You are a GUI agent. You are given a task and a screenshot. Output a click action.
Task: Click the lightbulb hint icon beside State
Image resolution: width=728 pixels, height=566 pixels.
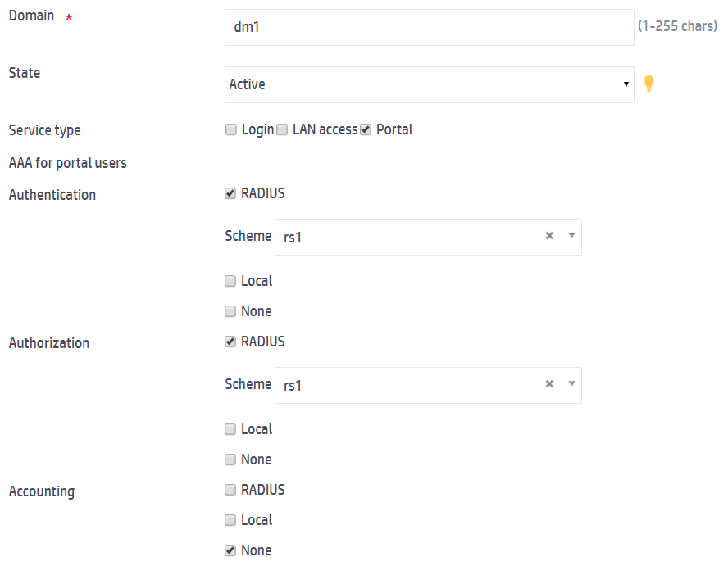(x=648, y=84)
